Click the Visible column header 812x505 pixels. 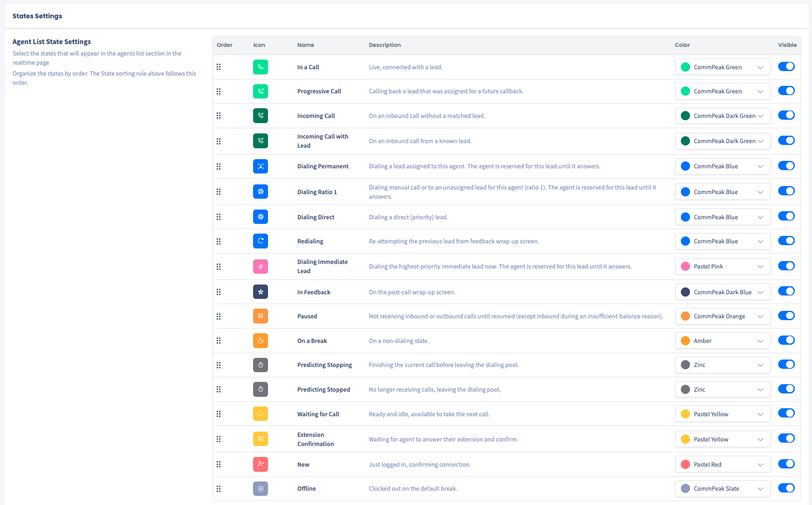click(787, 45)
